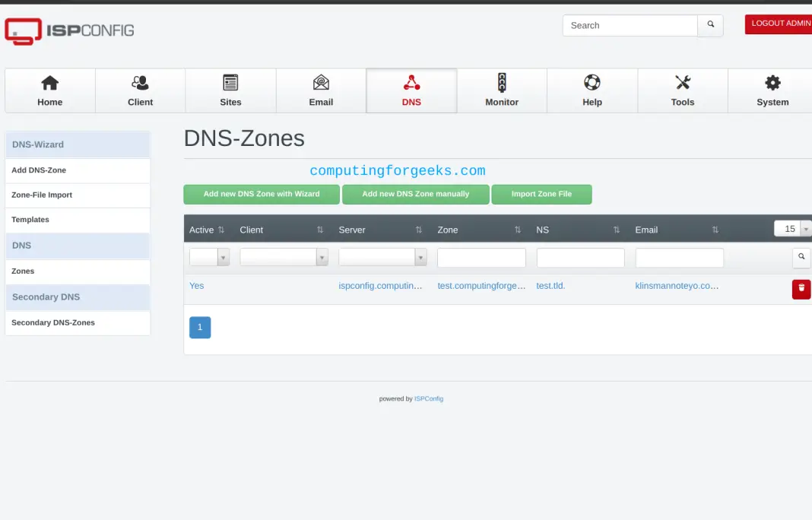
Task: Open the System gear icon
Action: click(x=772, y=83)
